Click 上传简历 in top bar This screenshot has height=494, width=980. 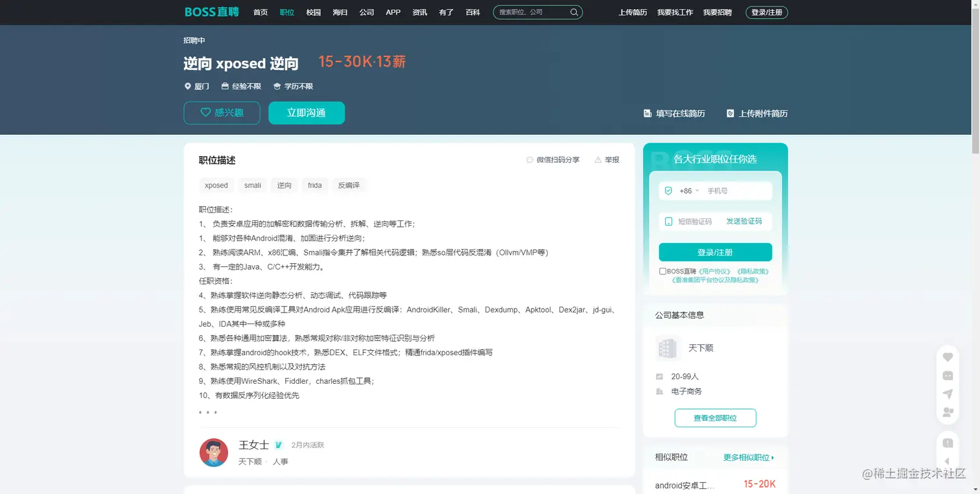[633, 12]
